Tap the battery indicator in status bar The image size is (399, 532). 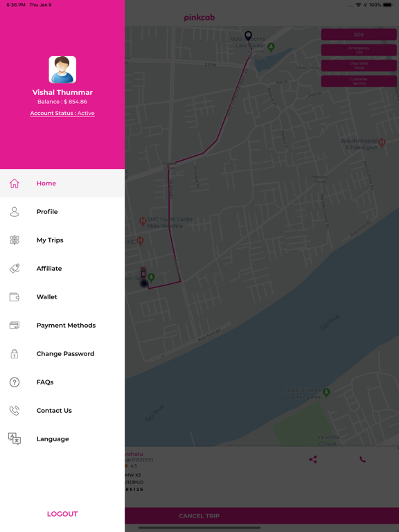(x=388, y=5)
